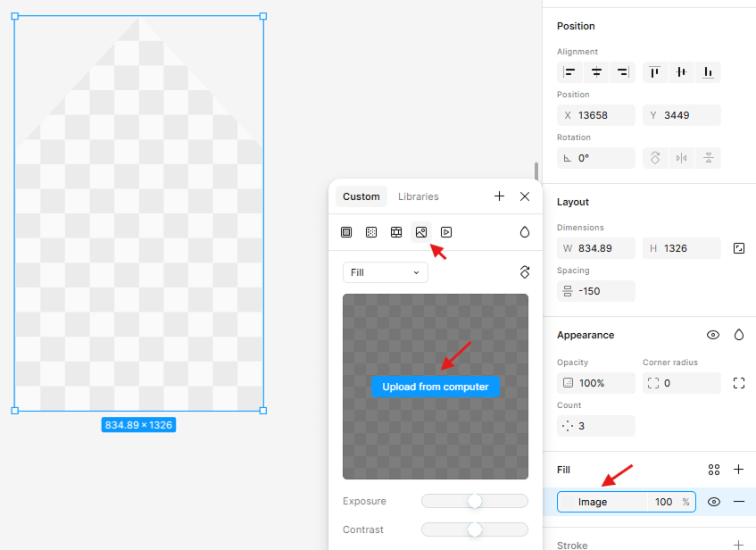Adjust the Contrast slider

pyautogui.click(x=475, y=529)
